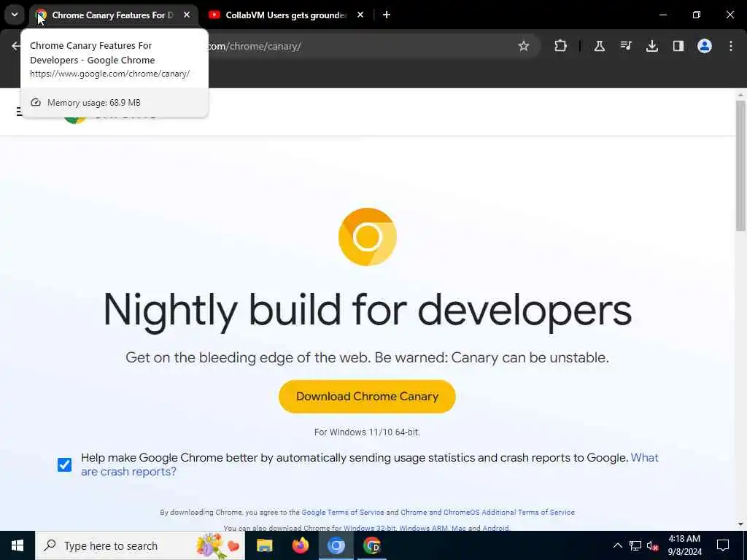Open Chrome and ChromeOS Additional Terms link
Viewport: 747px width, 560px height.
click(487, 513)
